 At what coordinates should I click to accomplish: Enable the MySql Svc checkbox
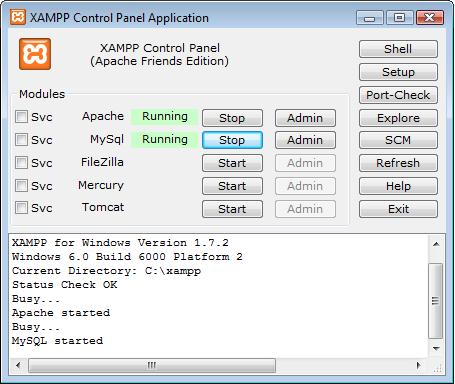[21, 140]
